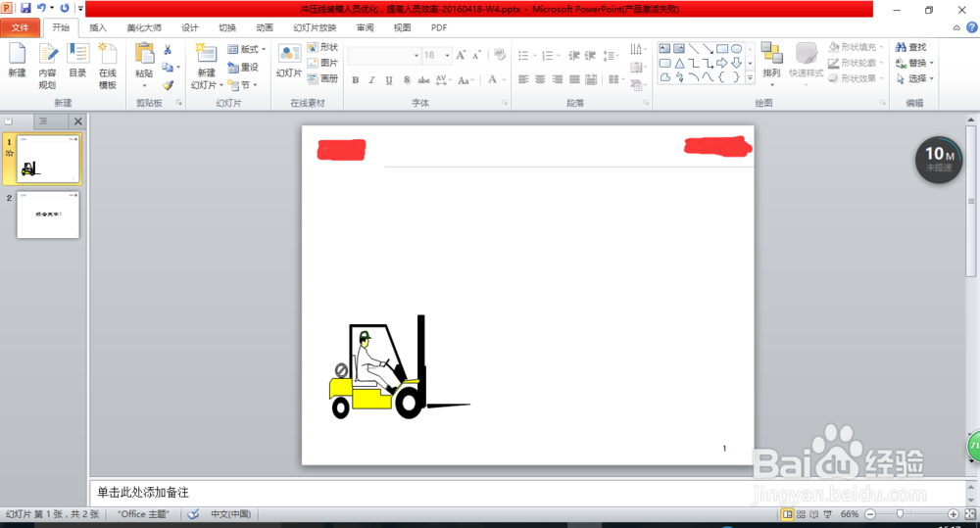Click the 画册 album item
The image size is (980, 528).
pos(322,78)
